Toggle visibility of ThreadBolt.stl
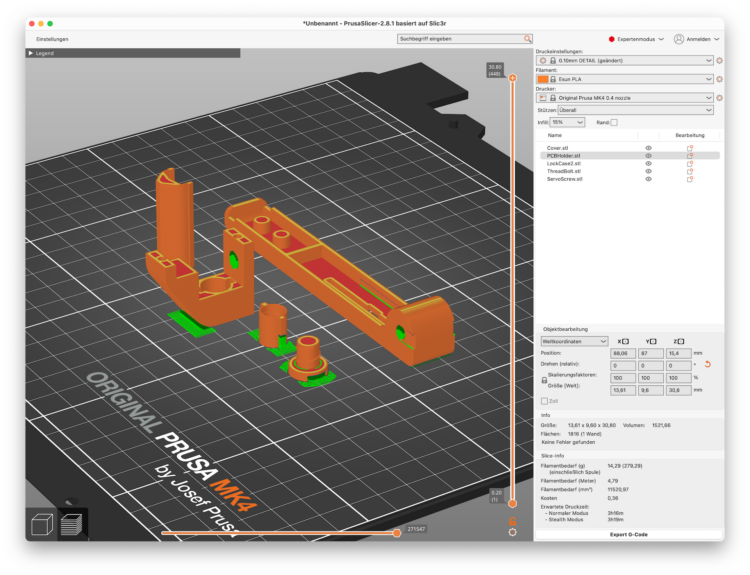Image resolution: width=750 pixels, height=575 pixels. point(648,171)
